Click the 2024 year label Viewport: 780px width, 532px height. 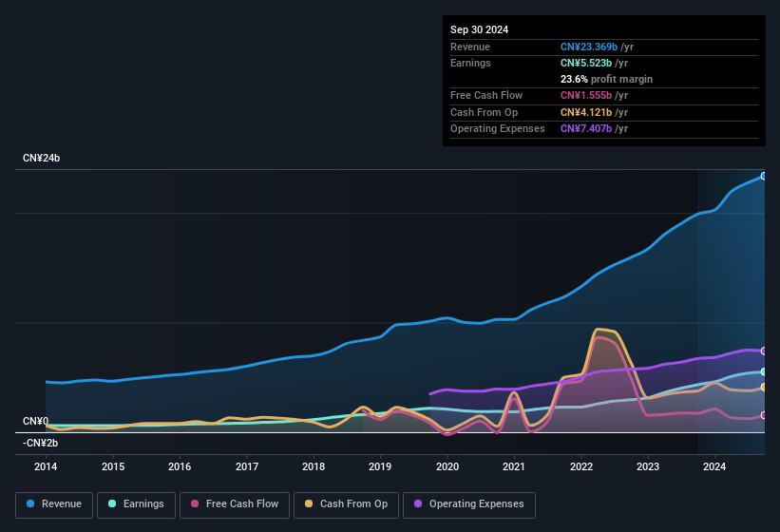(x=714, y=466)
